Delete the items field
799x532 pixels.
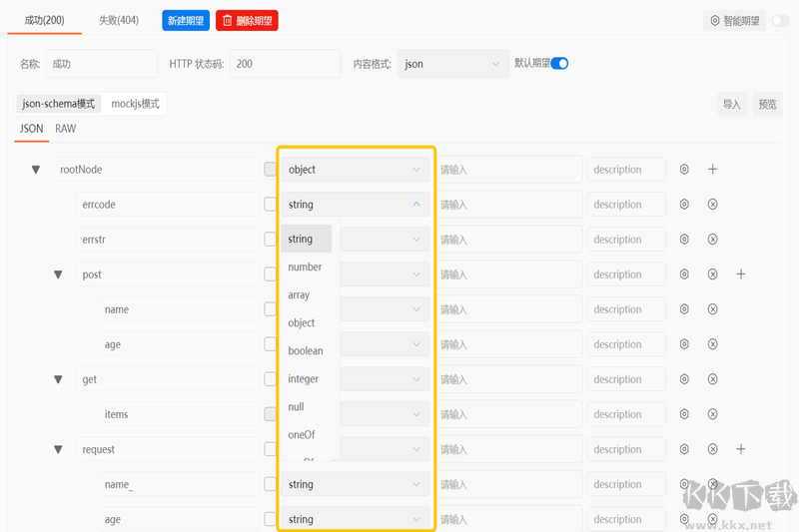click(712, 414)
